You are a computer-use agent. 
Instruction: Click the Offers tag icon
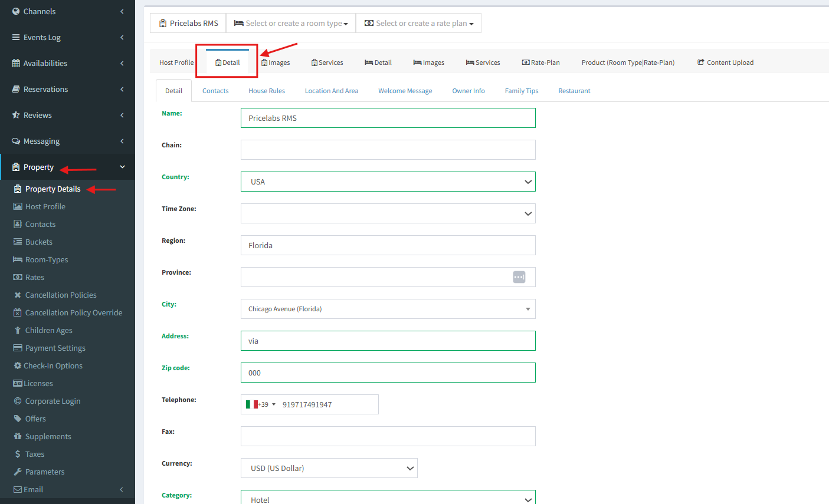pos(18,419)
